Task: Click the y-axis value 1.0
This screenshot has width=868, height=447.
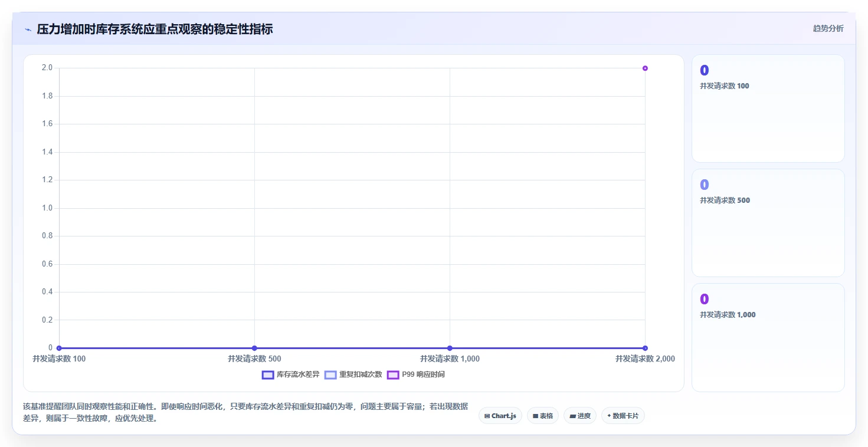Action: click(47, 208)
